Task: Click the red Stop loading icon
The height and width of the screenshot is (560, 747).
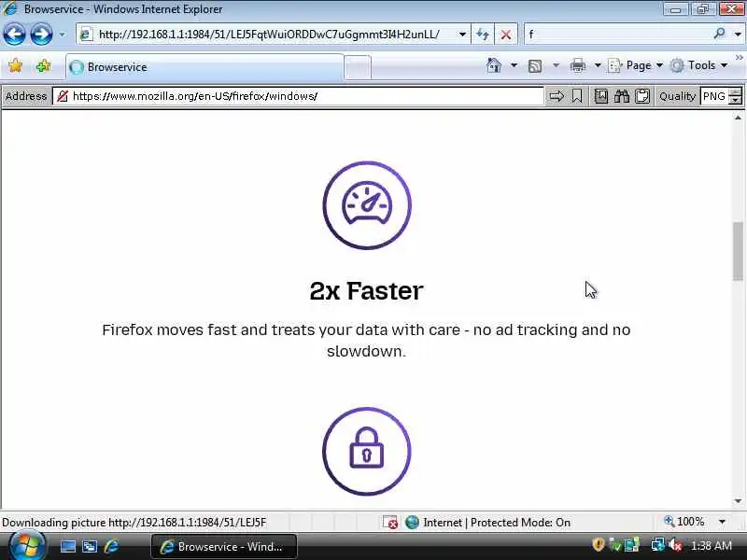Action: tap(506, 35)
